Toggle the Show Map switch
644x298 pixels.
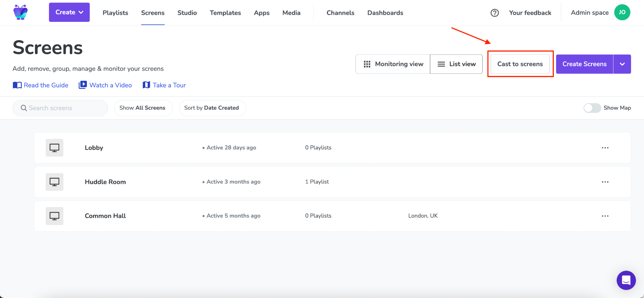pos(592,108)
